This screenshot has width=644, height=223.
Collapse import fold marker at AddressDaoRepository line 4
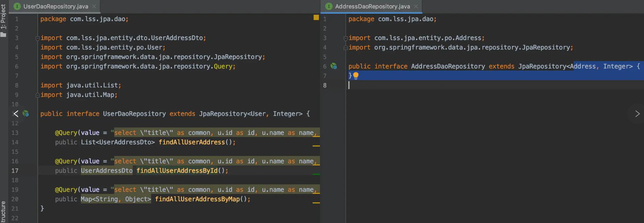[346, 48]
